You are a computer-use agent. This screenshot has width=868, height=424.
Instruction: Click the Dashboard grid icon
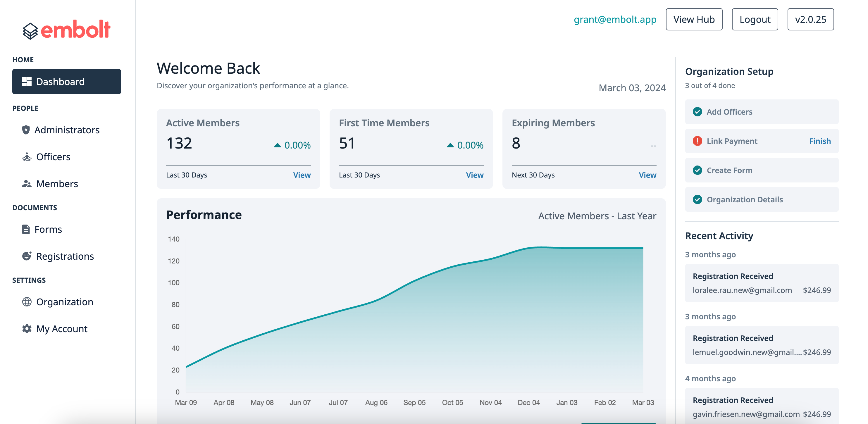click(x=27, y=82)
